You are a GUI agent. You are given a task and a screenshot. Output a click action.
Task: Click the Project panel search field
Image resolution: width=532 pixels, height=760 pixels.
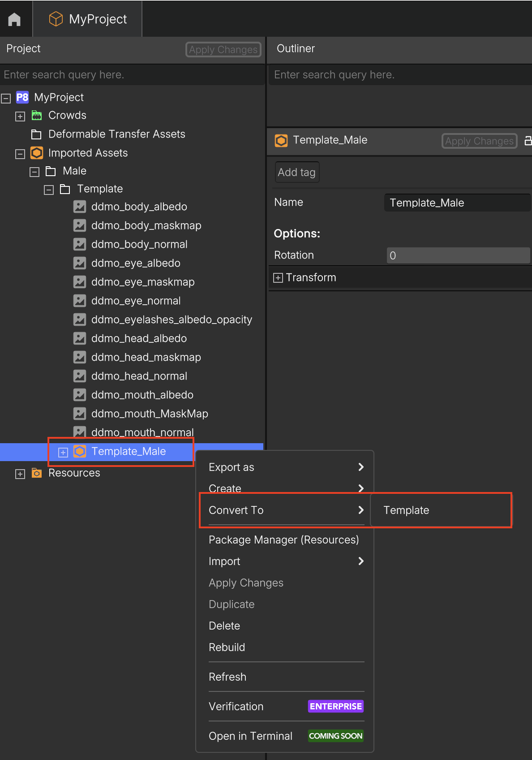(133, 75)
